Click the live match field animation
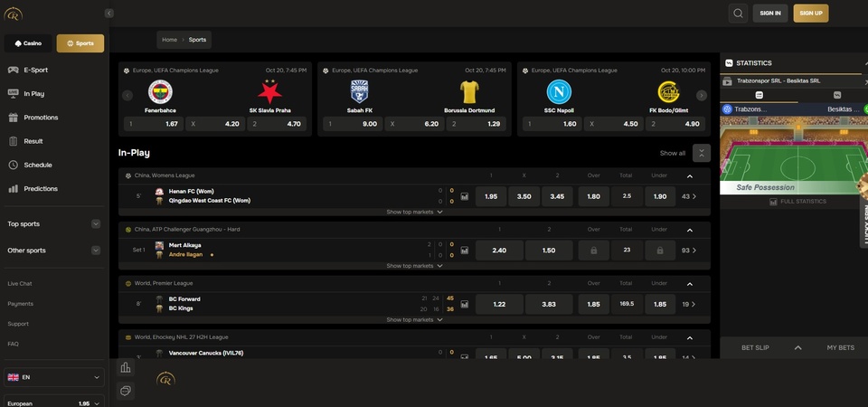The height and width of the screenshot is (407, 868). click(x=794, y=155)
